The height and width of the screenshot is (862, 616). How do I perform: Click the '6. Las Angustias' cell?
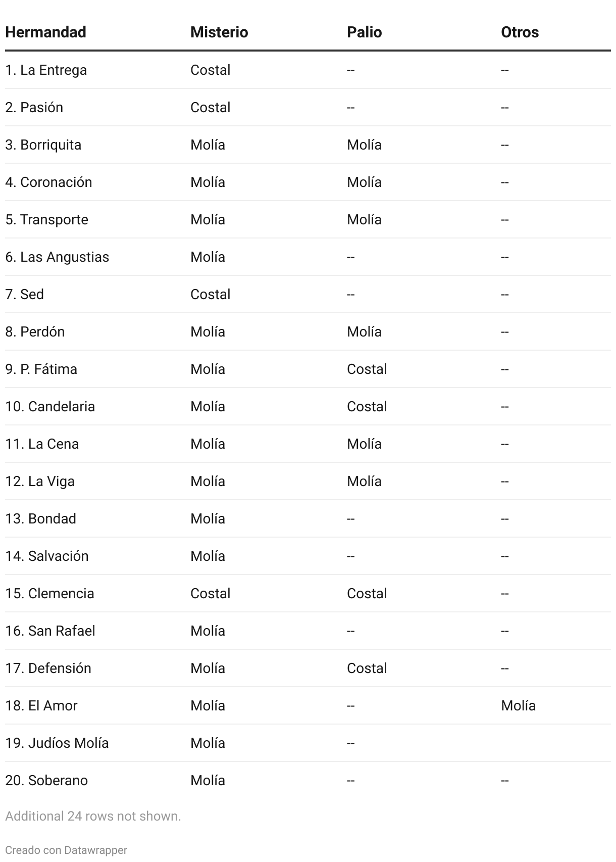pos(57,257)
